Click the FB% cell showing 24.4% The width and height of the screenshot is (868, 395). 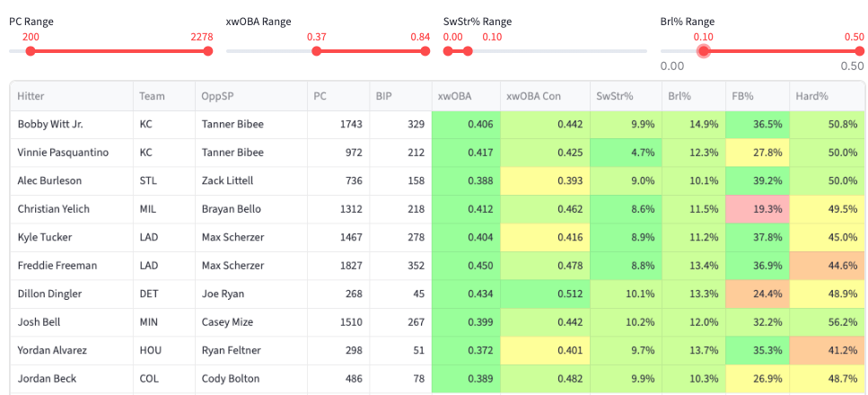pos(758,294)
